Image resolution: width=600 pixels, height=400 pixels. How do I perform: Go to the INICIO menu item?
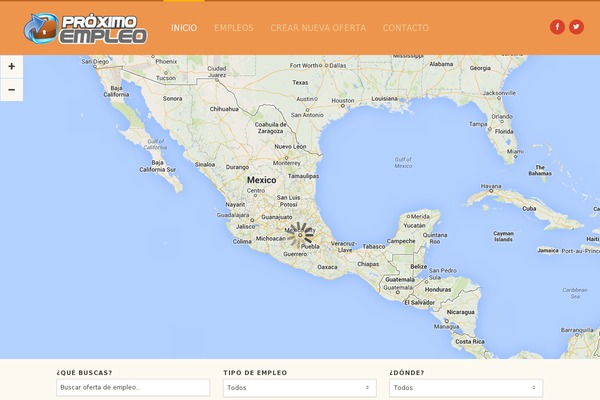coord(184,28)
